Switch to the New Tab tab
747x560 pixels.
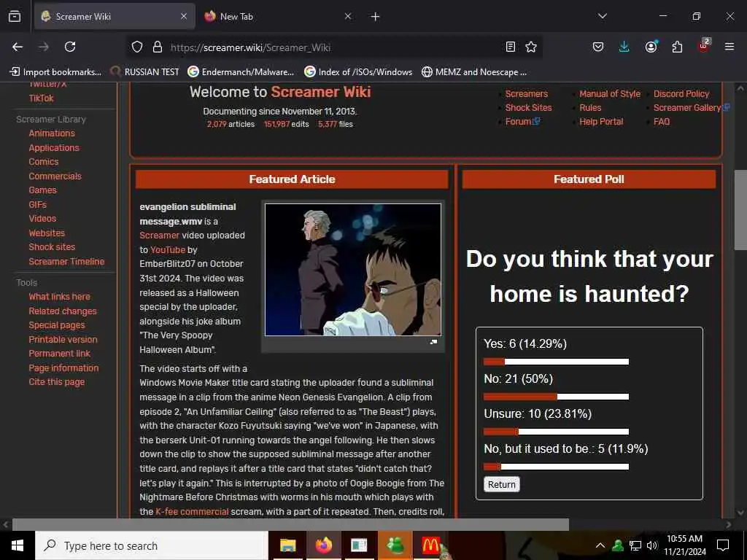click(279, 16)
